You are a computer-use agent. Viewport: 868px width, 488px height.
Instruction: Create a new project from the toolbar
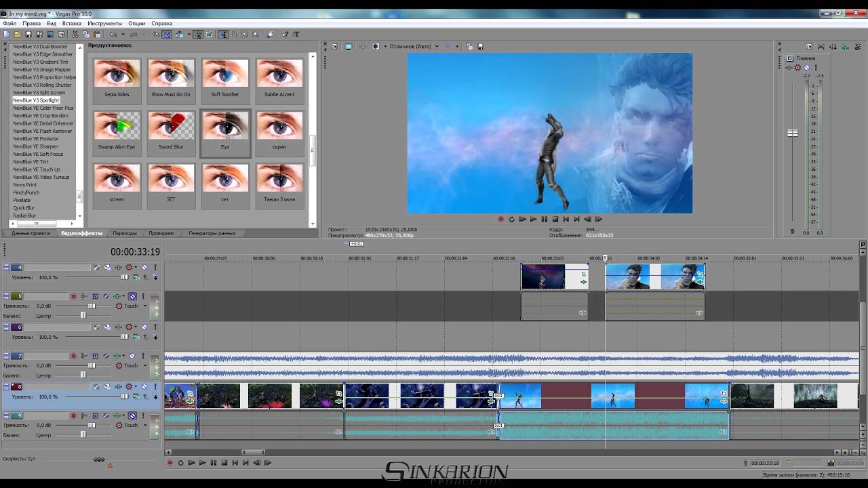6,34
